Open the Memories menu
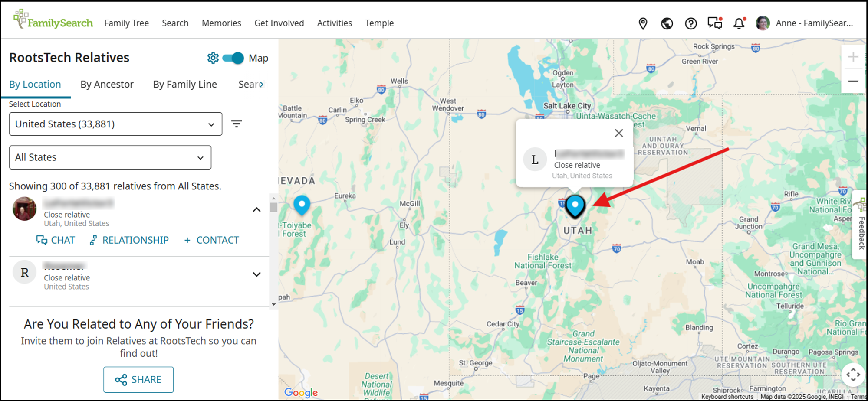Screen dimensions: 868x401 coord(221,23)
